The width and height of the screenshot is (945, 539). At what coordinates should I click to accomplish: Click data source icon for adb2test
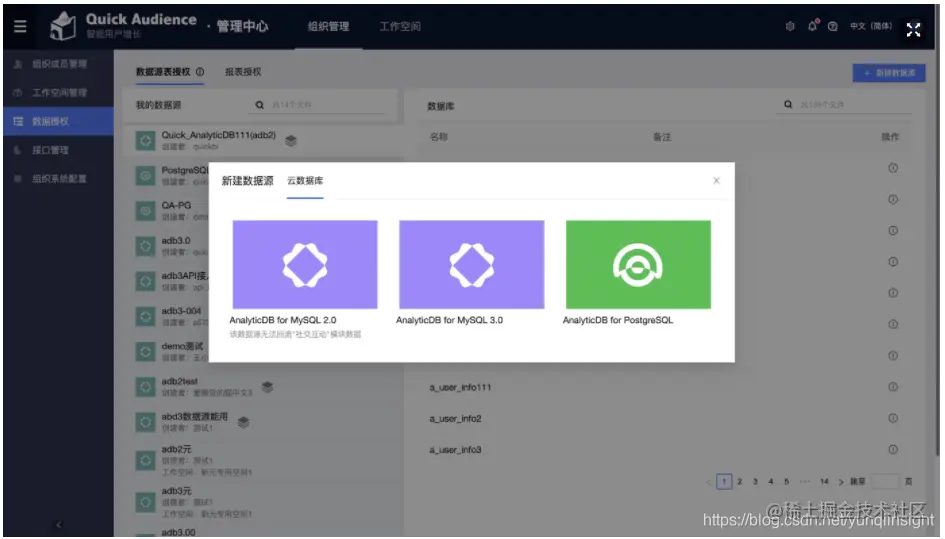point(145,386)
